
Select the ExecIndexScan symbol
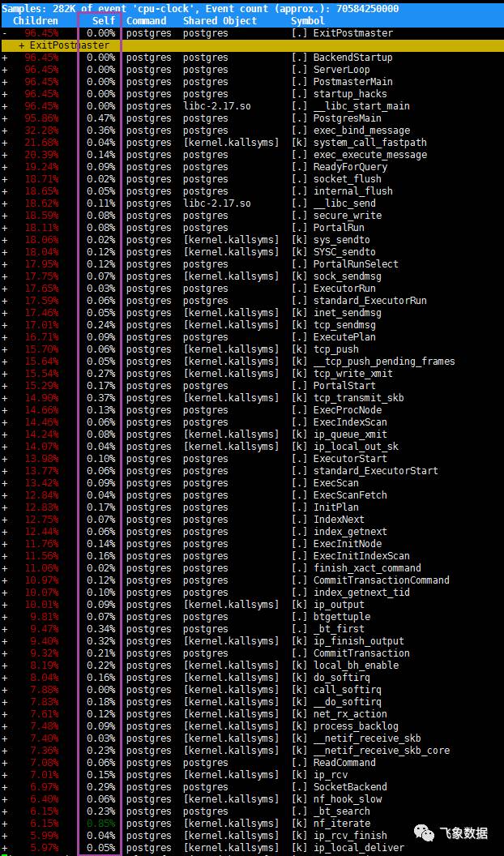pyautogui.click(x=350, y=422)
